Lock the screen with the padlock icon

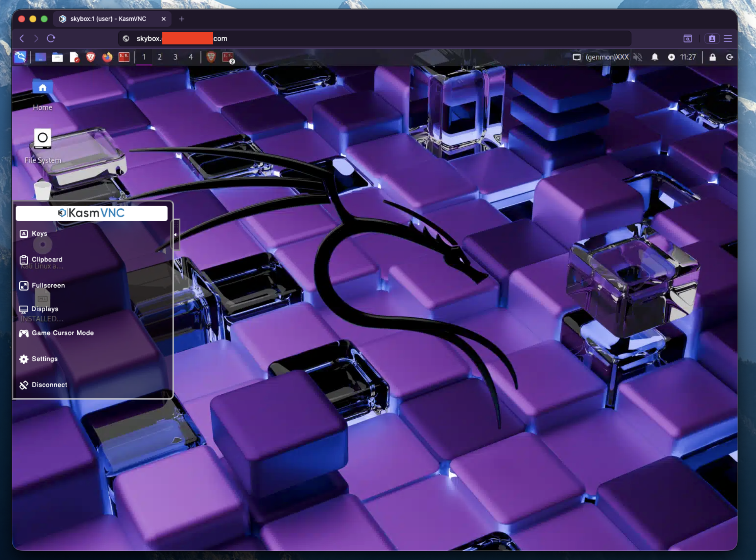[713, 57]
